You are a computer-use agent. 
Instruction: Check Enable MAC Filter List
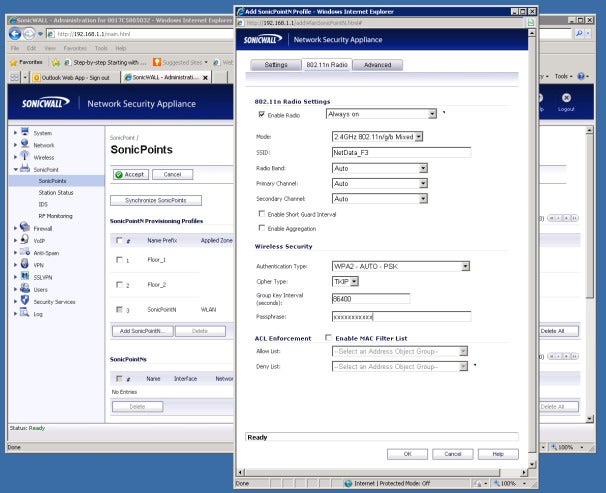[328, 338]
